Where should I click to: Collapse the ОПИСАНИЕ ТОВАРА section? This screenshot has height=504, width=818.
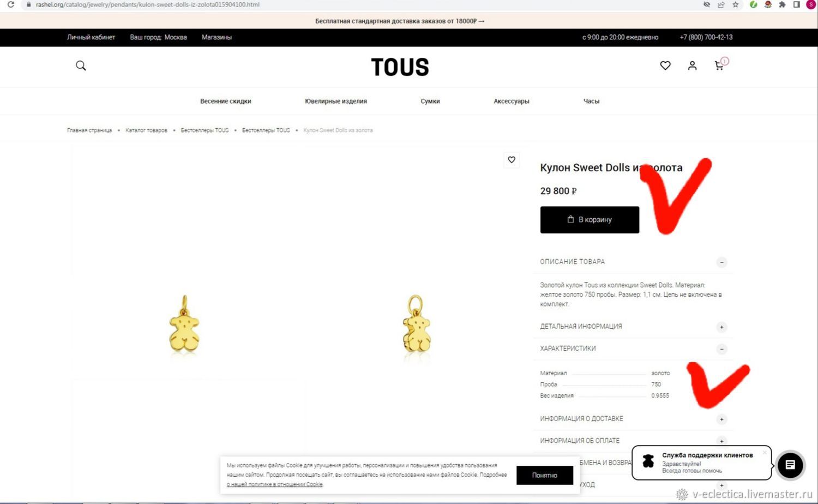pos(721,262)
